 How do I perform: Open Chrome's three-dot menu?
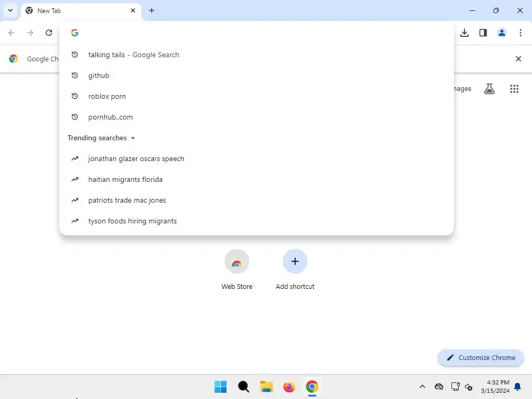click(521, 33)
